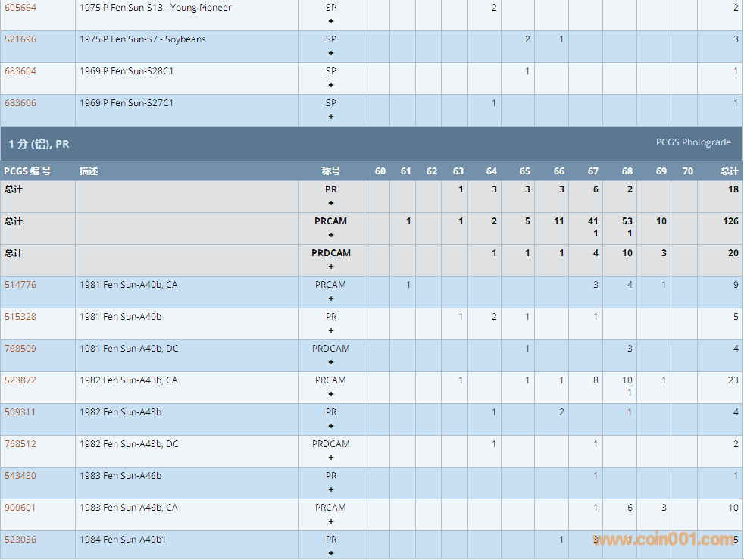Open PCGS number 514776
The image size is (744, 560).
pyautogui.click(x=20, y=285)
